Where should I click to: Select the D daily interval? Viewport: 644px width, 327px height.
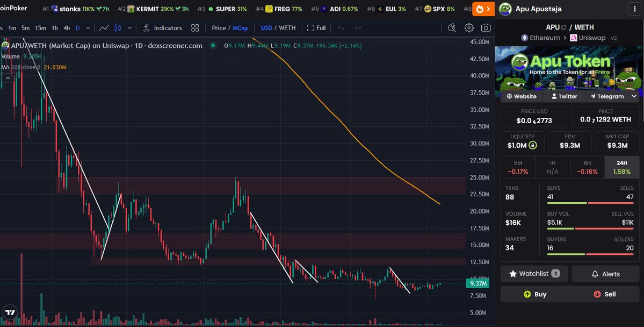coord(78,28)
